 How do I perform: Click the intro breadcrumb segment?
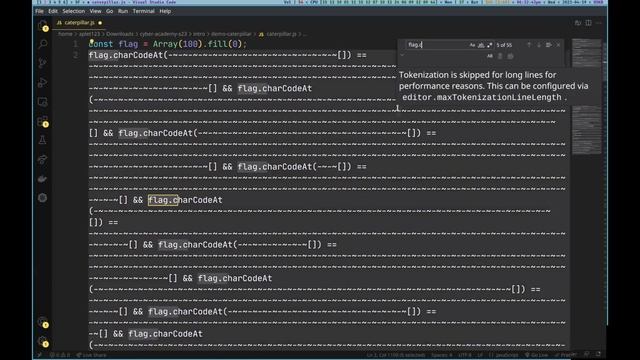pos(199,34)
